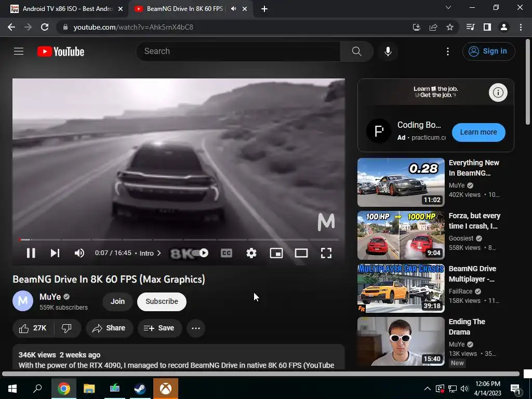Open the system volume control
Screen dimensions: 532x399
tap(464, 389)
